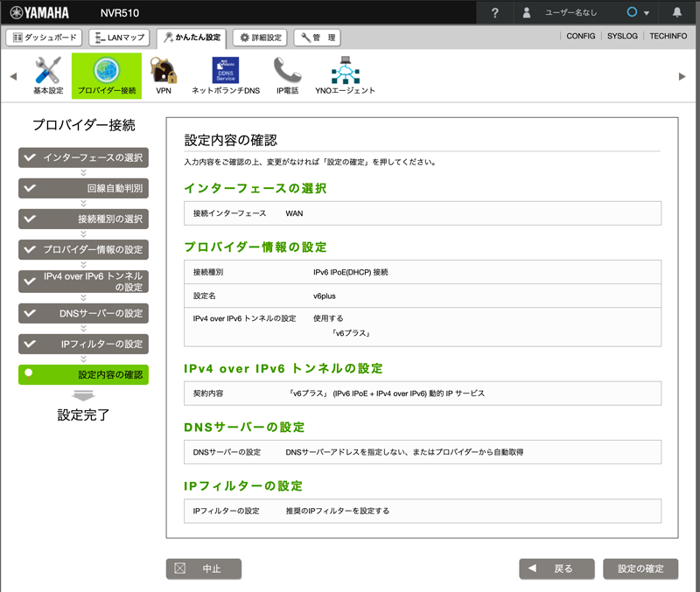Click the 設定内容の確認 page heading
Image resolution: width=700 pixels, height=592 pixels.
coord(230,140)
